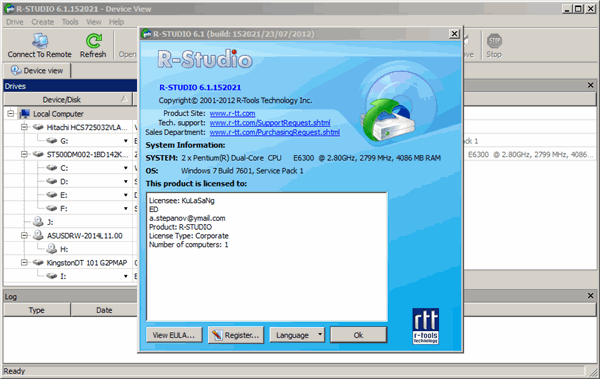This screenshot has height=379, width=600.
Task: Collapse the Hitachi HCS725032VLA node
Action: click(24, 127)
